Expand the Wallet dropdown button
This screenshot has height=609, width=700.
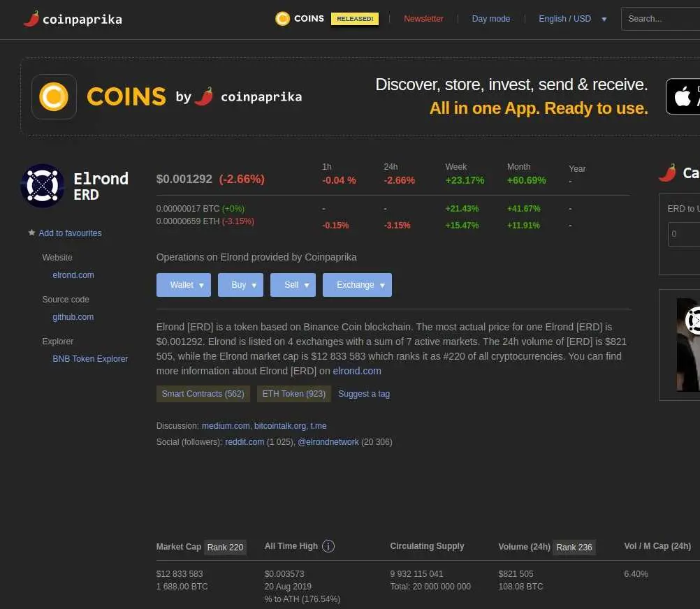[x=184, y=285]
